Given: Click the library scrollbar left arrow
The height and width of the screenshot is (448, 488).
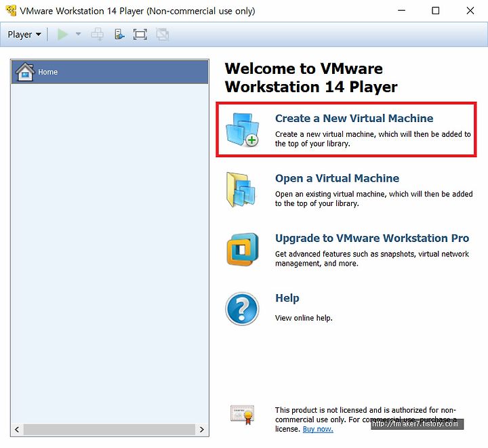Looking at the screenshot, I should [17, 430].
